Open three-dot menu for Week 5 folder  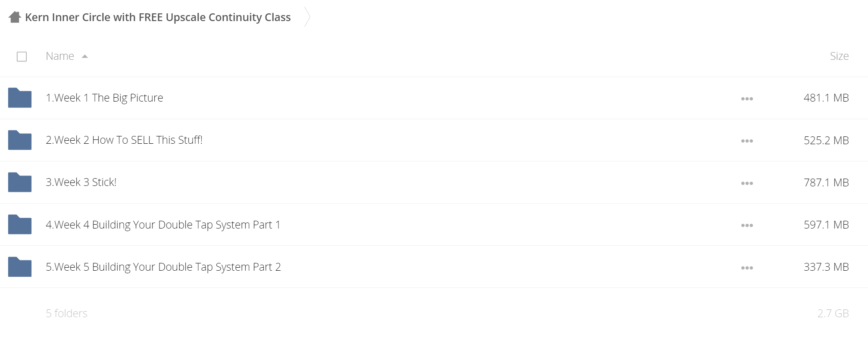click(x=747, y=268)
